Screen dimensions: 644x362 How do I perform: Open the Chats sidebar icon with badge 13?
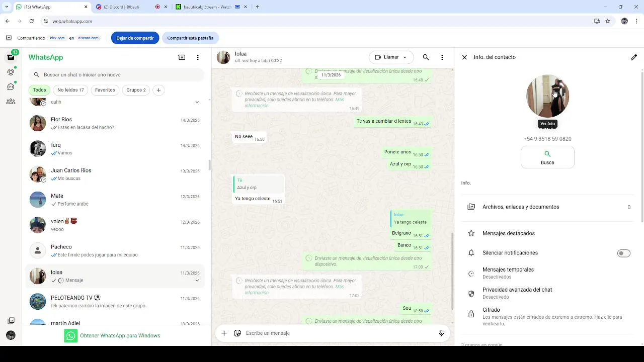tap(11, 57)
